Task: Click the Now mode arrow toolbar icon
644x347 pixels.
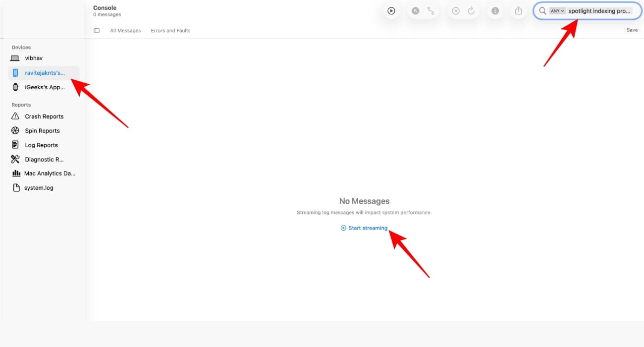Action: pyautogui.click(x=415, y=11)
